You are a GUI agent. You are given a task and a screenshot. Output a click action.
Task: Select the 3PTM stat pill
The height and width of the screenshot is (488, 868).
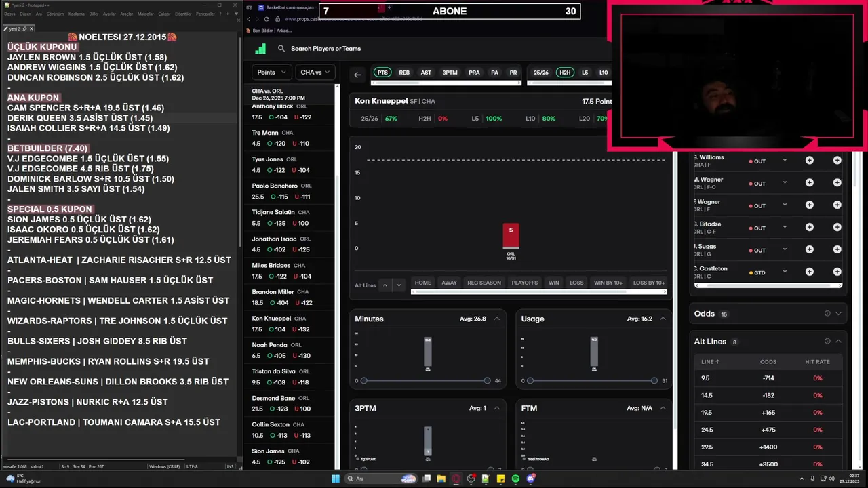(450, 73)
